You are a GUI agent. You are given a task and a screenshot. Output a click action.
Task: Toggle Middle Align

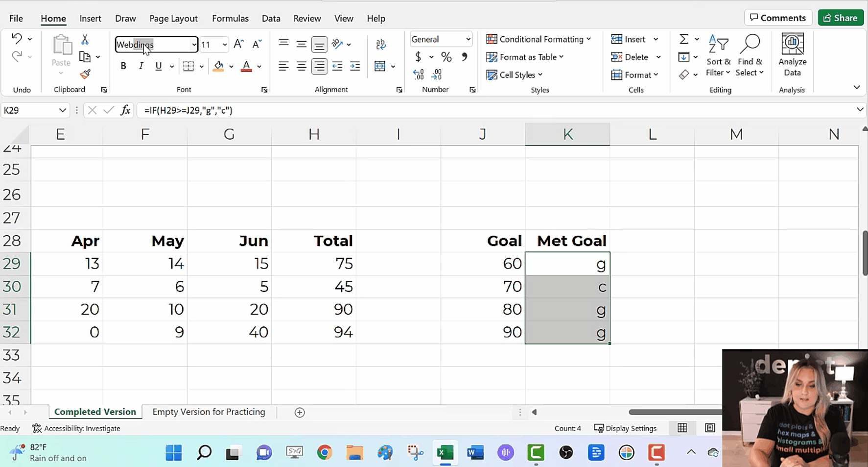click(302, 44)
